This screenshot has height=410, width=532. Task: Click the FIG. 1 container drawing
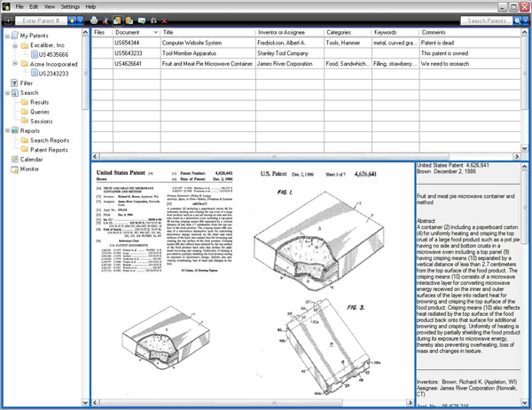pos(319,240)
